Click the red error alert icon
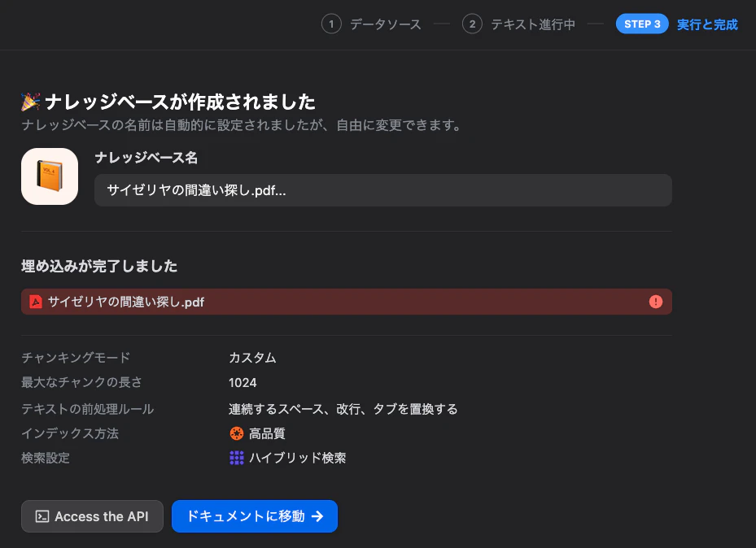This screenshot has width=756, height=548. coord(655,302)
